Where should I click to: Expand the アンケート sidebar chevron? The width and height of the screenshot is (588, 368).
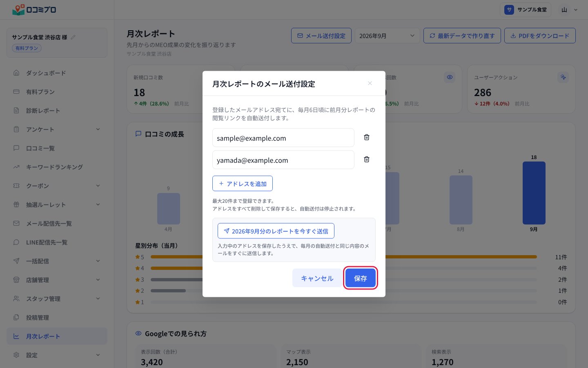pyautogui.click(x=98, y=129)
